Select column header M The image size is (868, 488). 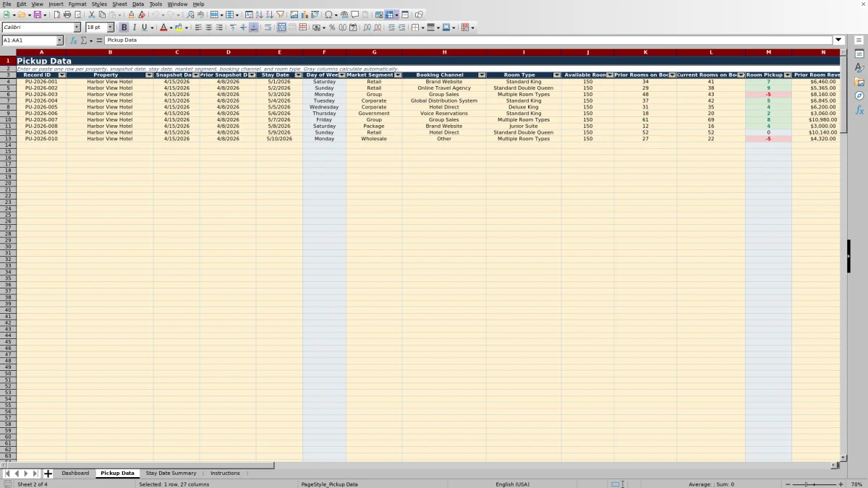coord(768,52)
